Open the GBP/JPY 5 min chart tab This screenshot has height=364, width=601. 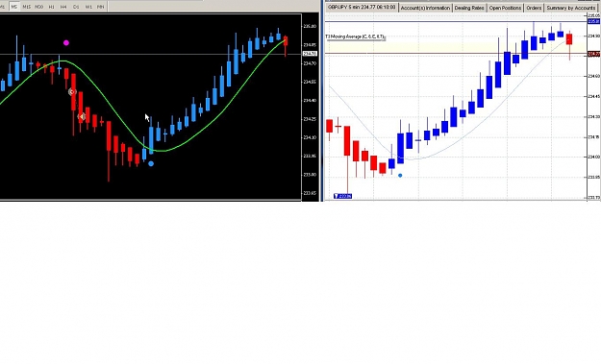pos(362,8)
